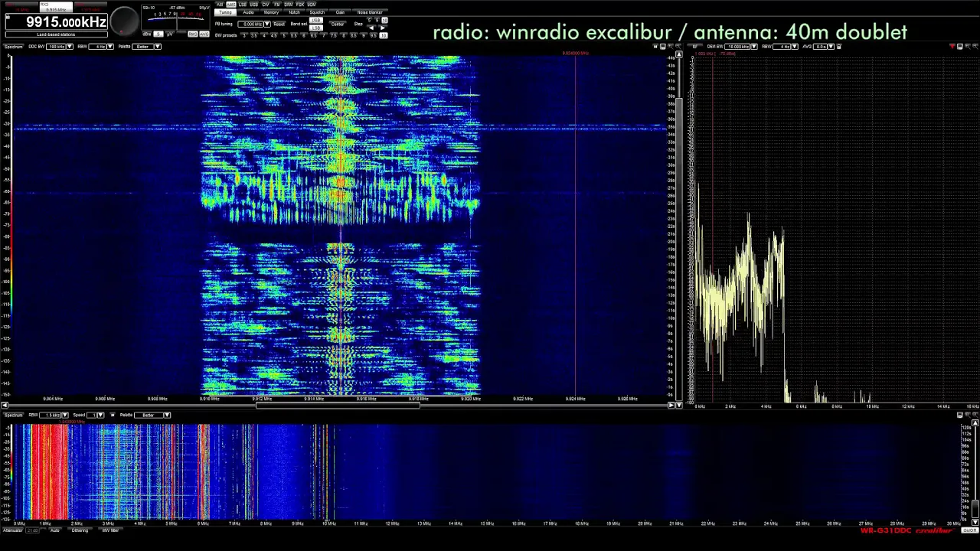Viewport: 980px width, 551px height.
Task: Click the main tuning knob
Action: (x=125, y=21)
